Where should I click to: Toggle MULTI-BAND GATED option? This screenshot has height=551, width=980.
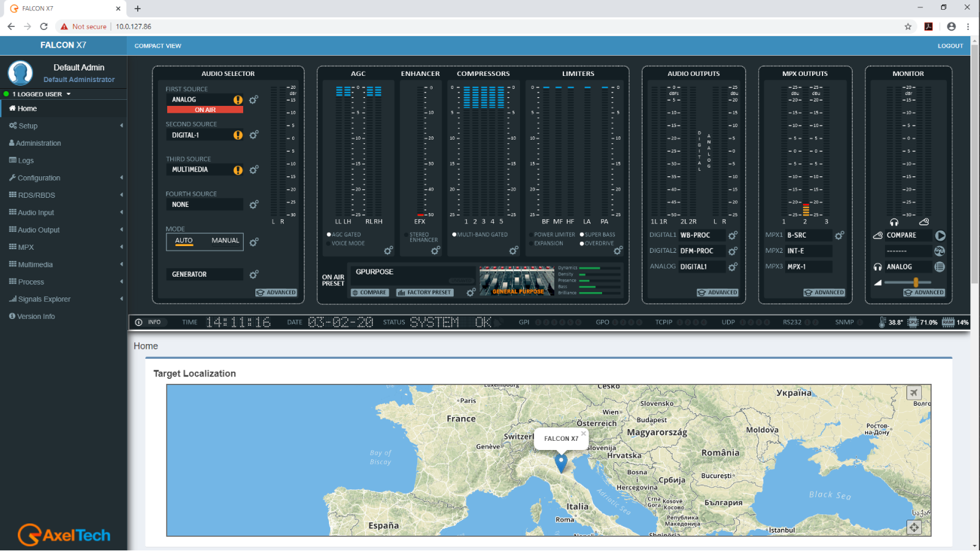(480, 234)
